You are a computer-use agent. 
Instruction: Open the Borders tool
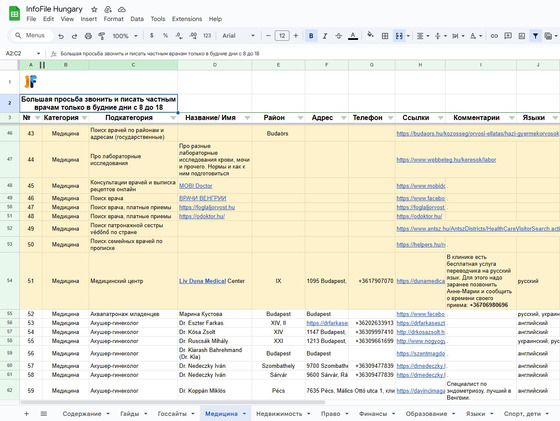pyautogui.click(x=385, y=36)
